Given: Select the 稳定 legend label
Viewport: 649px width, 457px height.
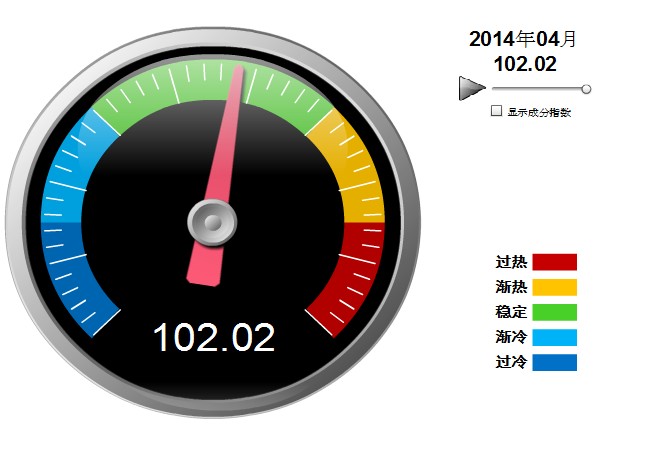Looking at the screenshot, I should coord(511,312).
